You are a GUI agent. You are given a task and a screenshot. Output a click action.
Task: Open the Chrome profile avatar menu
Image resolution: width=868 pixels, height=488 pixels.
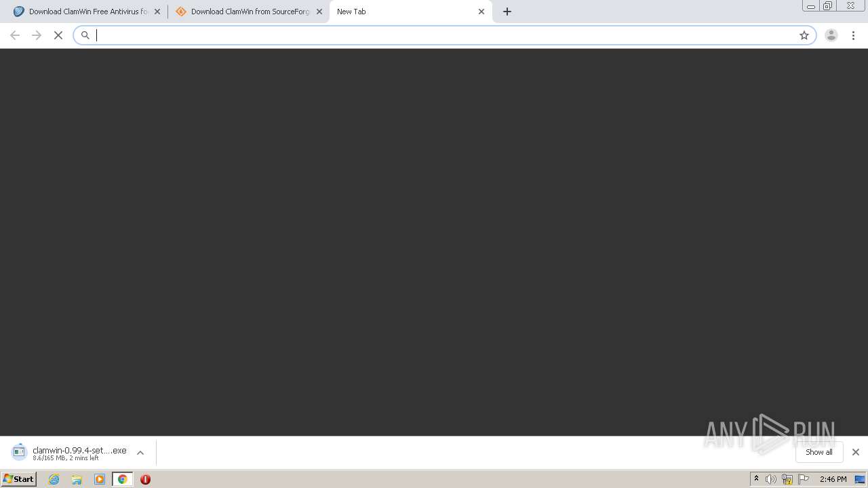[831, 35]
